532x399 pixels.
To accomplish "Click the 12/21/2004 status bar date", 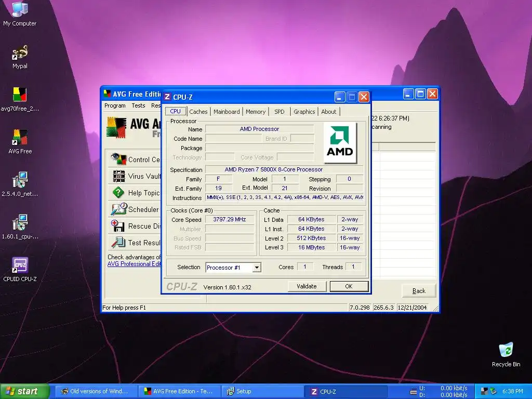I will (412, 308).
